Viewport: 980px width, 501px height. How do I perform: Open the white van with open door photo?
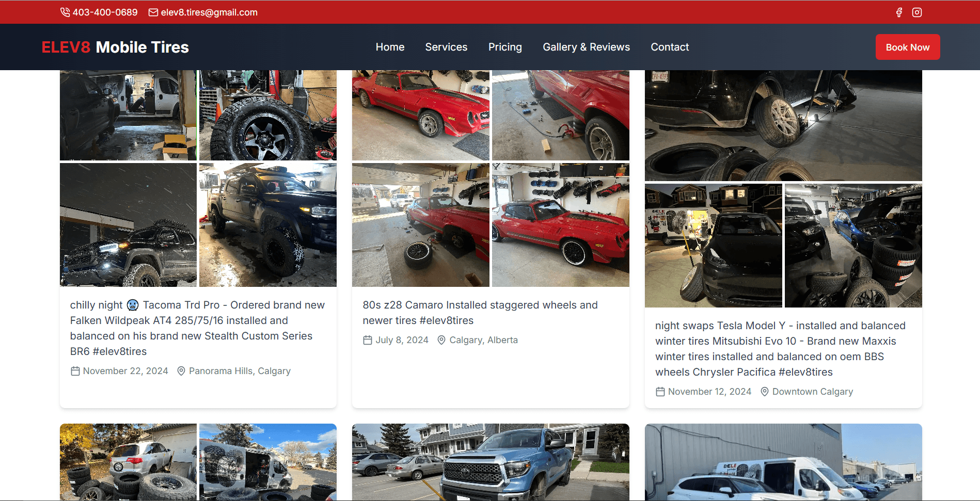268,462
